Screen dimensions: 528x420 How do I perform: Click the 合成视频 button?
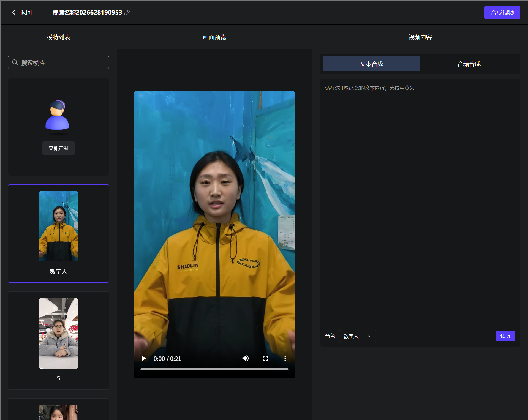[x=502, y=13]
